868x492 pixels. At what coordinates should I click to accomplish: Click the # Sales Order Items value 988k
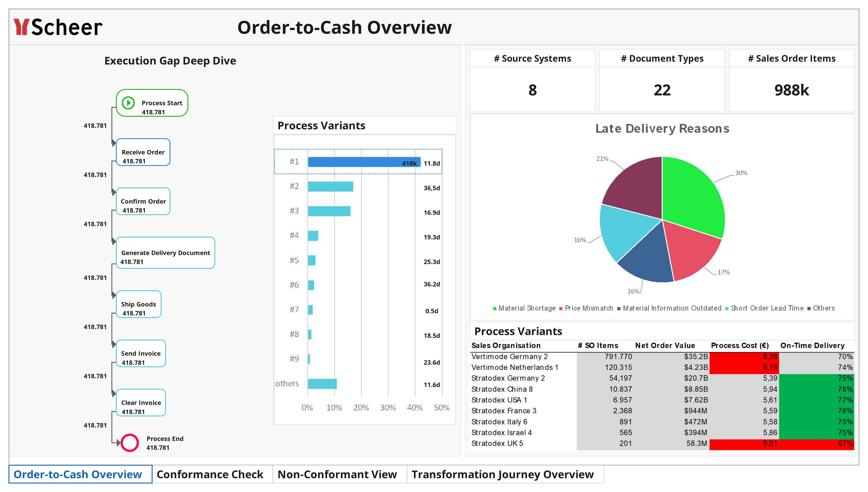coord(792,90)
